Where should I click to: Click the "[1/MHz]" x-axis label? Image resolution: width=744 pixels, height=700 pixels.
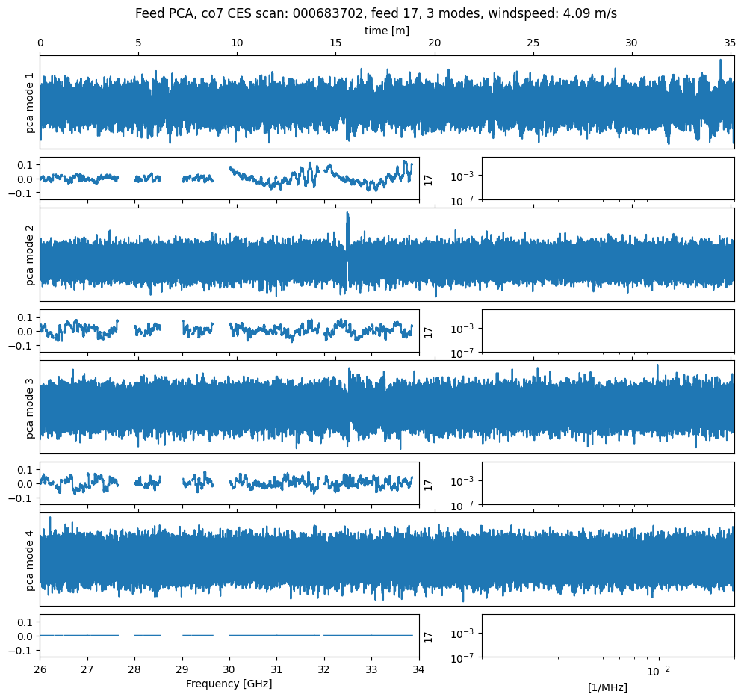(x=607, y=687)
